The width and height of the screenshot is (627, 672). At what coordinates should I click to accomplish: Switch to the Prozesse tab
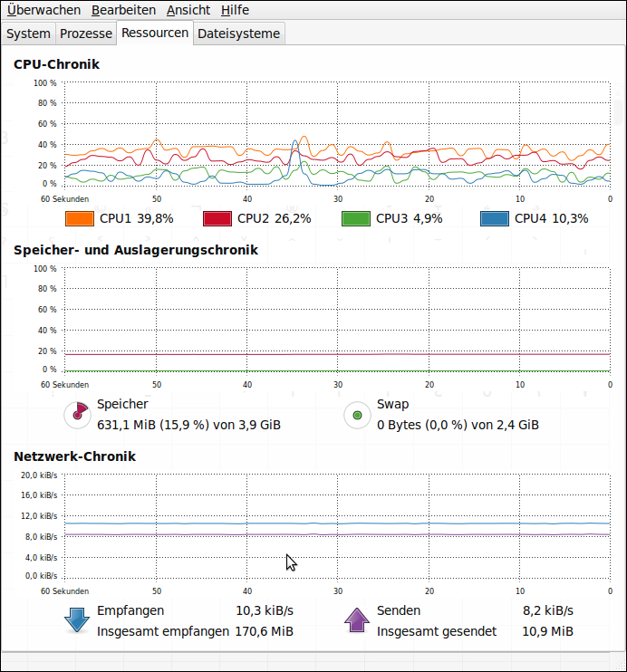(86, 34)
